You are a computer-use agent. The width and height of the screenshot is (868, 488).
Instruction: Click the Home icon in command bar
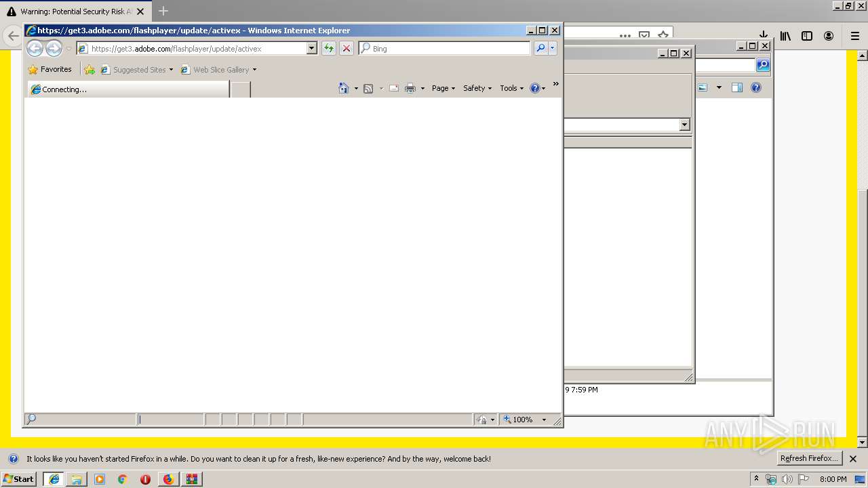344,88
